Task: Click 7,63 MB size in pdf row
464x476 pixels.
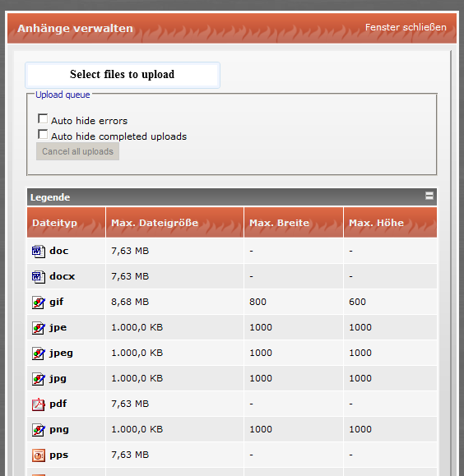Action: point(130,404)
